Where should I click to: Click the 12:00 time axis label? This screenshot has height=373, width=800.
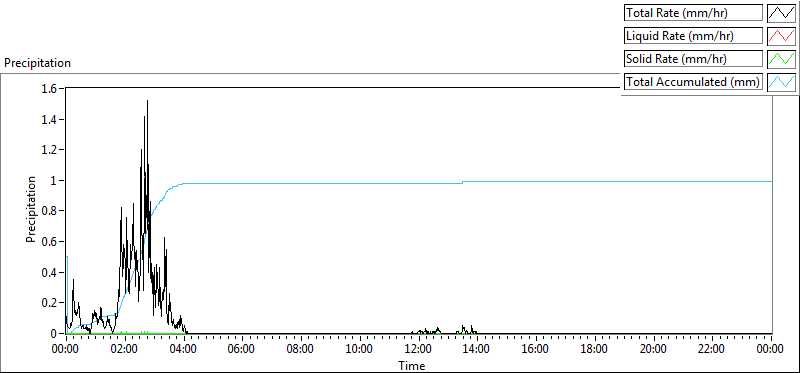point(418,350)
